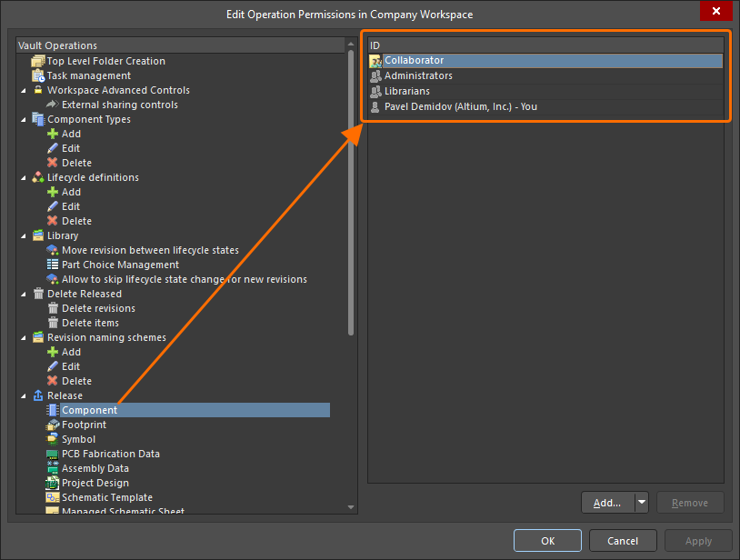Collapse the Lifecycle definitions tree node
Screen dimensions: 740x560
point(24,178)
